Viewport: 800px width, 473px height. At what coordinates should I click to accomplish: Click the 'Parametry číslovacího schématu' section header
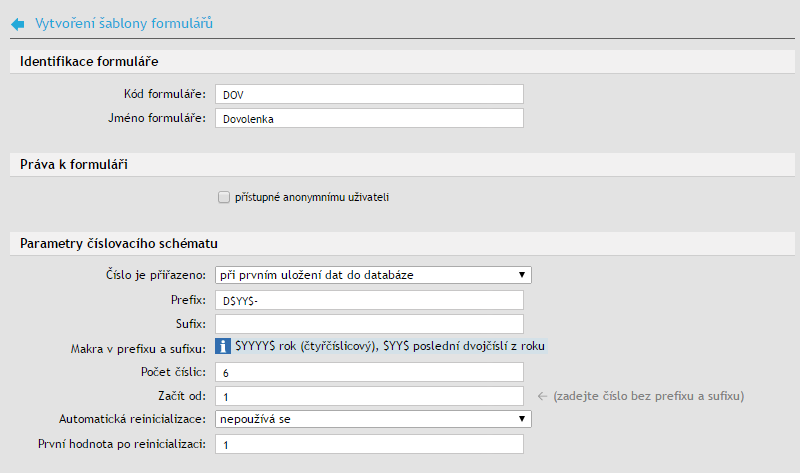tap(119, 243)
